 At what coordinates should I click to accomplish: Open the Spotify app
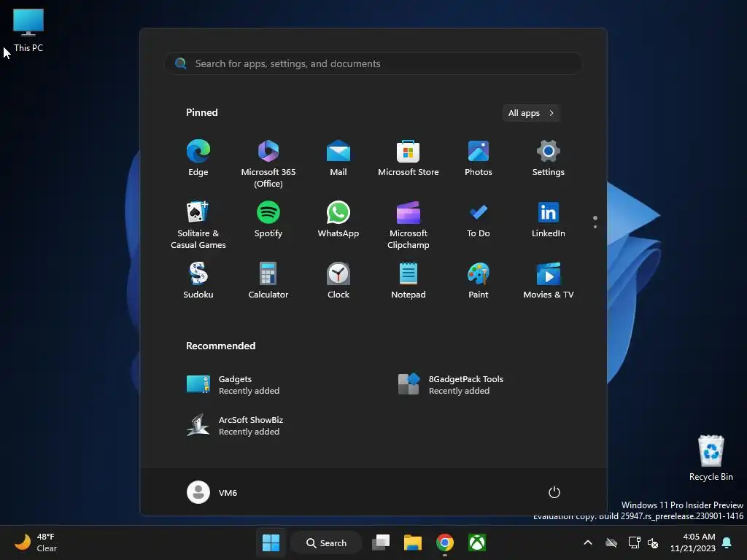tap(268, 220)
